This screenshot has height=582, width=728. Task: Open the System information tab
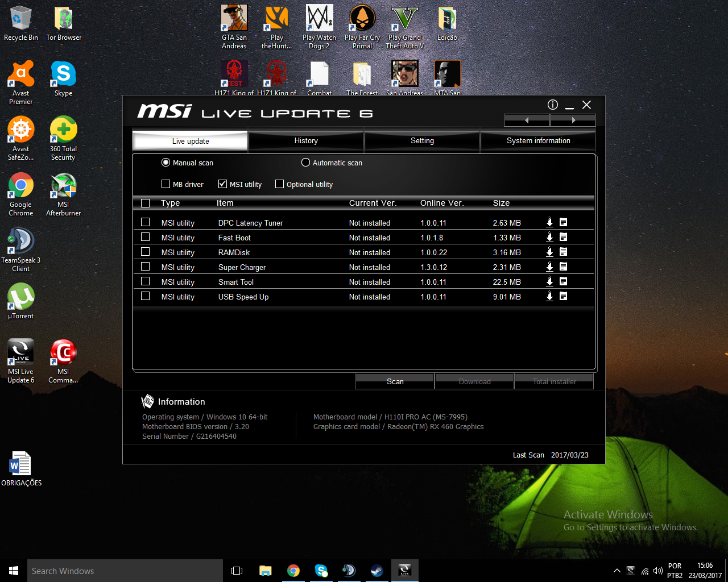[538, 141]
